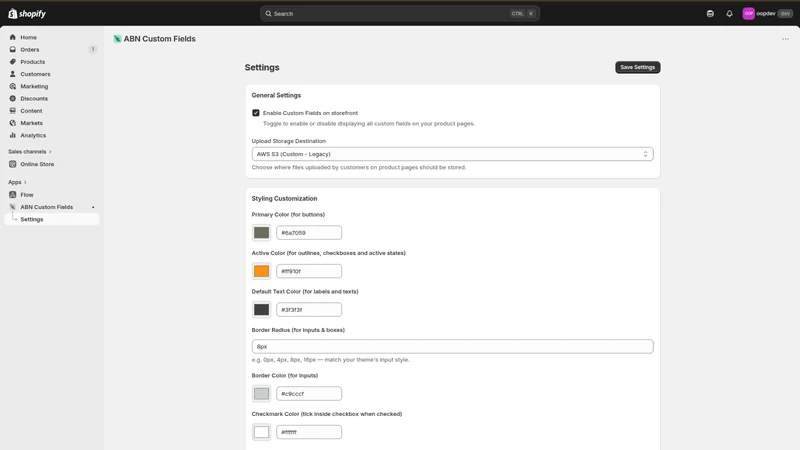
Task: Pick the white Checkmark Color swatch
Action: point(261,432)
